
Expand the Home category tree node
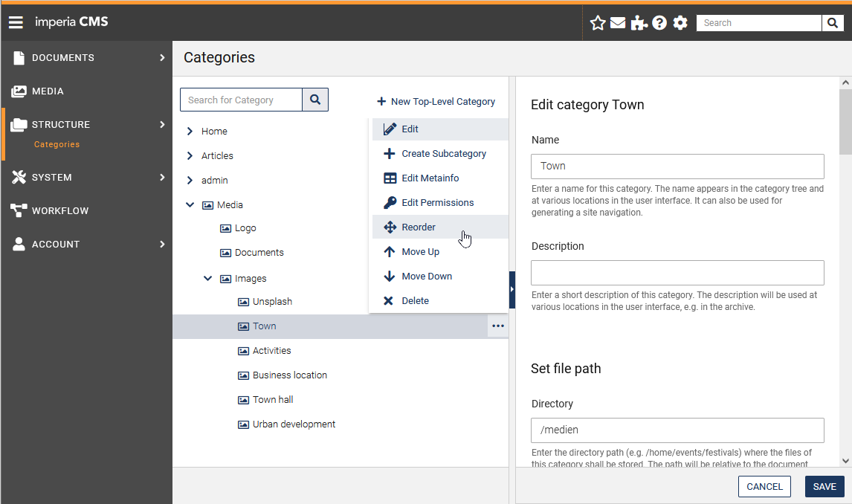(x=190, y=131)
